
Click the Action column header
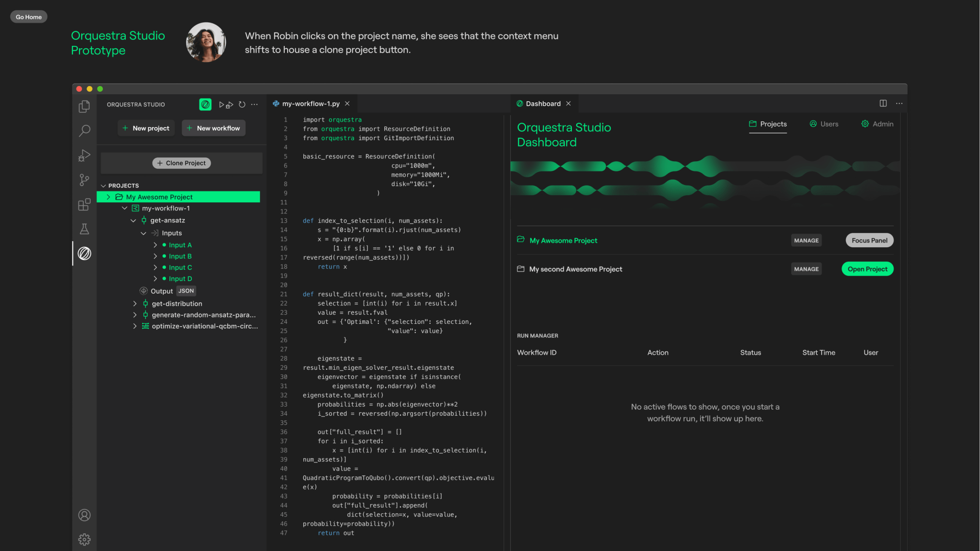pyautogui.click(x=658, y=353)
